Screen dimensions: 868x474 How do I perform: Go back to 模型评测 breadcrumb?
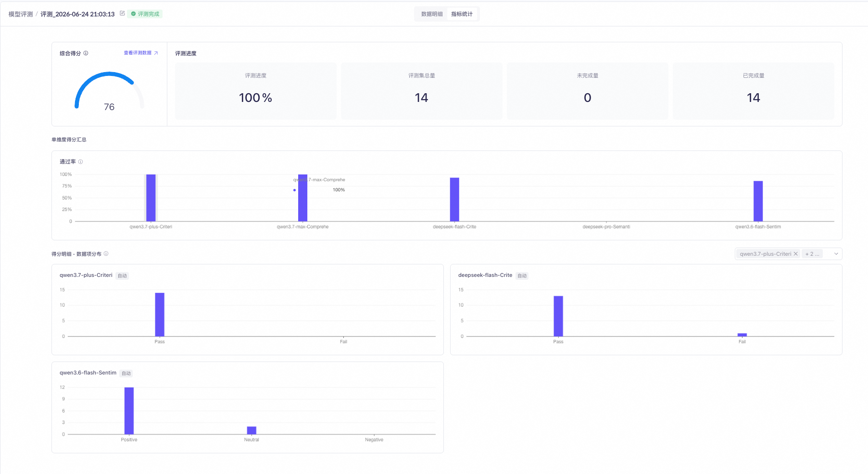point(21,14)
